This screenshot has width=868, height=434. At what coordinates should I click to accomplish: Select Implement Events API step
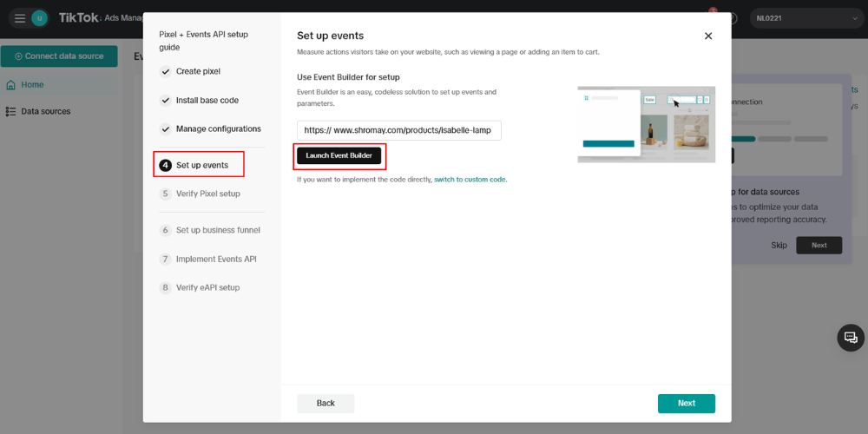216,259
